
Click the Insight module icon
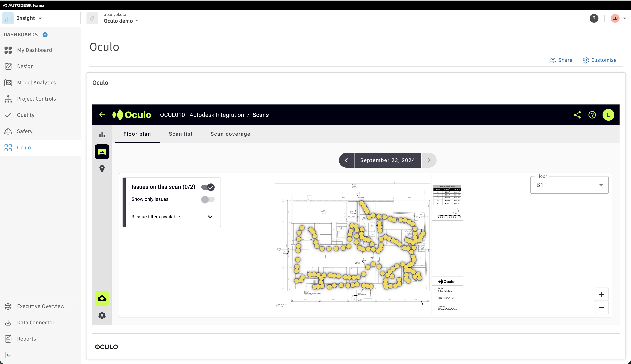8,18
